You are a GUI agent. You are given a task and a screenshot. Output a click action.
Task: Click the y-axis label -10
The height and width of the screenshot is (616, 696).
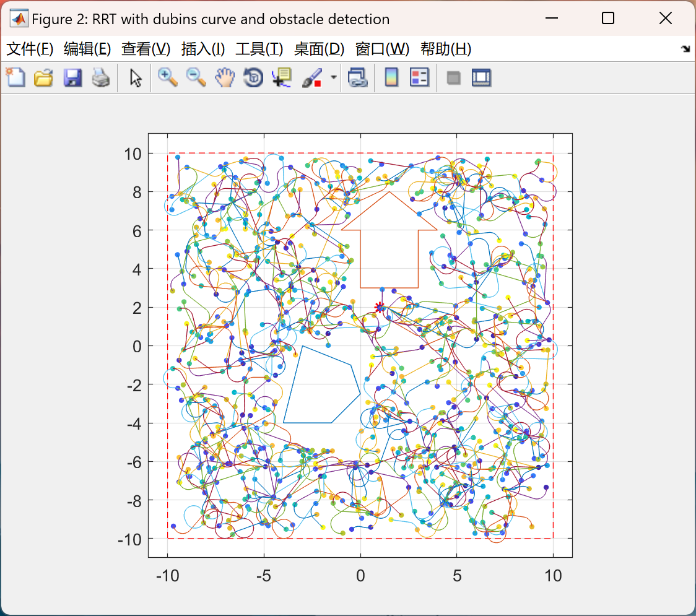[x=129, y=540]
